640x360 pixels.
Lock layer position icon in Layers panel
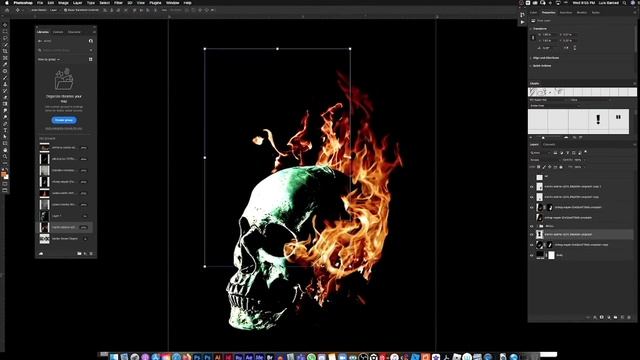click(550, 167)
